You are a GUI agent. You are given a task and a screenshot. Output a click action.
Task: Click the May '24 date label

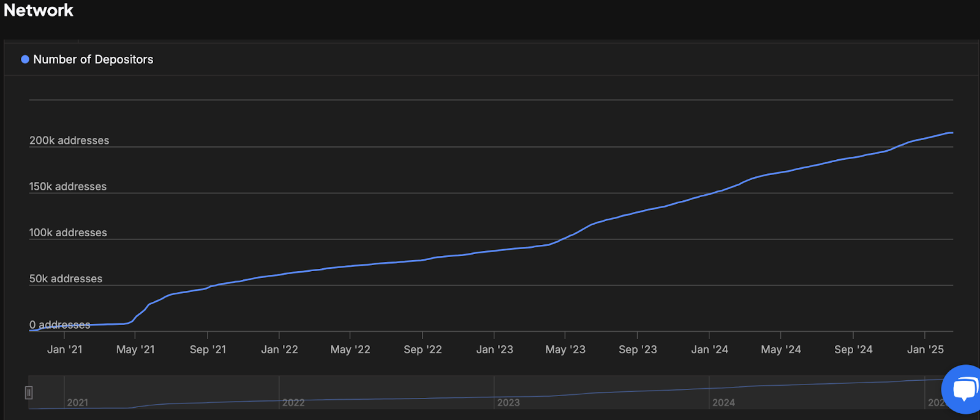tap(781, 350)
